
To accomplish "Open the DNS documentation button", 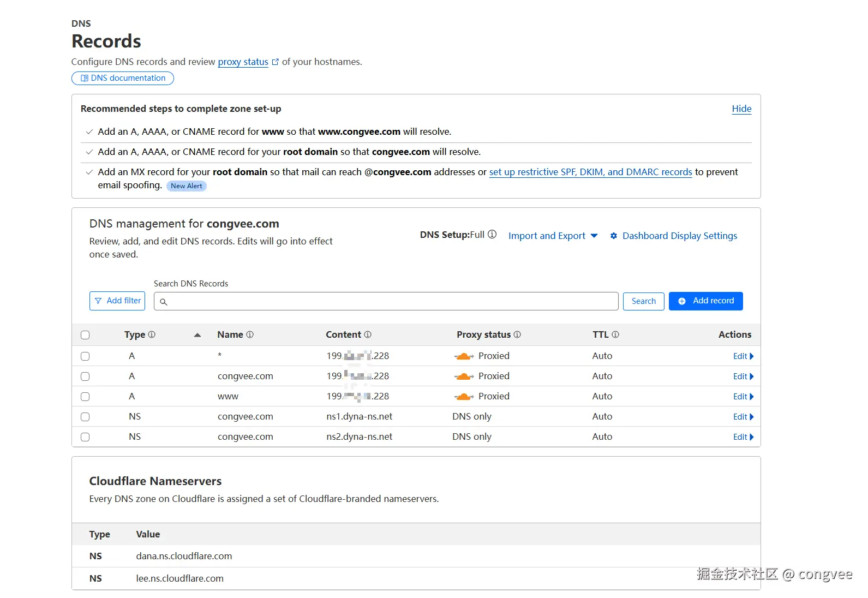I will 123,78.
